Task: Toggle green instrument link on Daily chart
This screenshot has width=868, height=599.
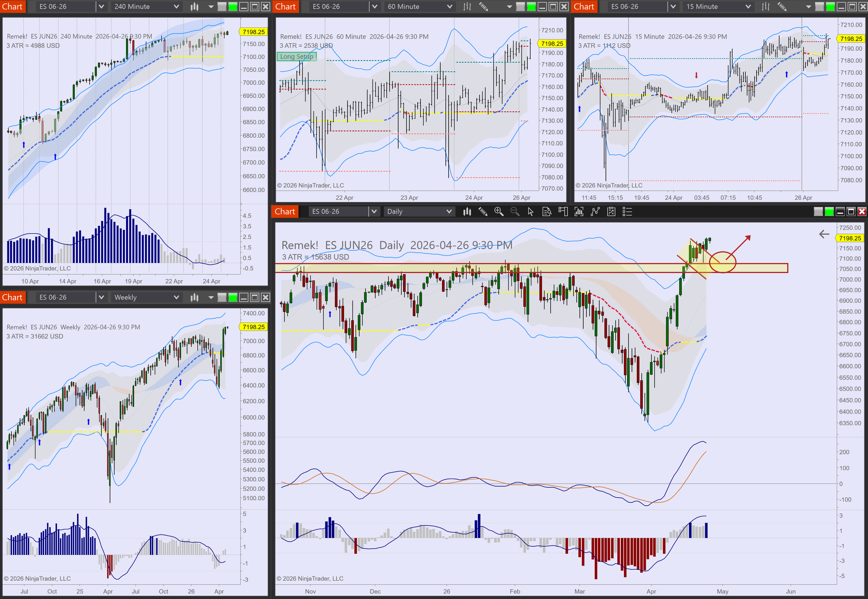Action: coord(829,212)
